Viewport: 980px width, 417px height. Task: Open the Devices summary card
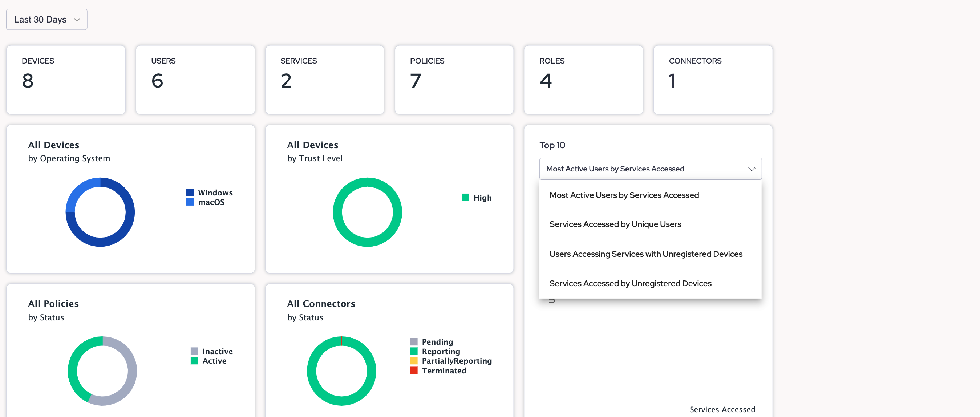point(66,80)
